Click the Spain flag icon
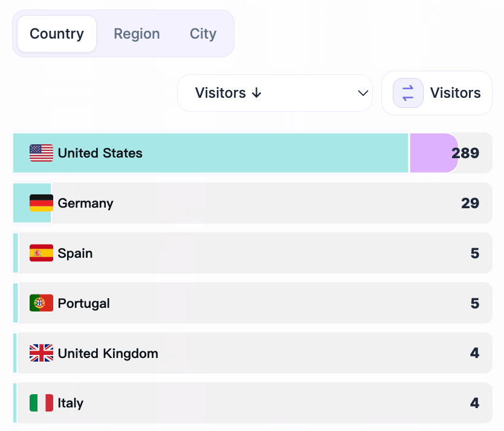This screenshot has width=504, height=431. click(x=40, y=253)
